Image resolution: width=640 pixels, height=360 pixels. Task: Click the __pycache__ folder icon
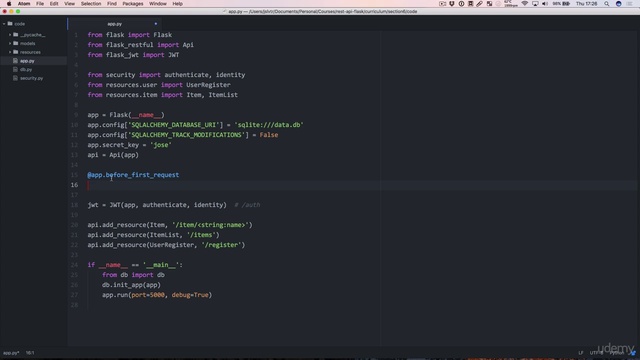[16, 35]
